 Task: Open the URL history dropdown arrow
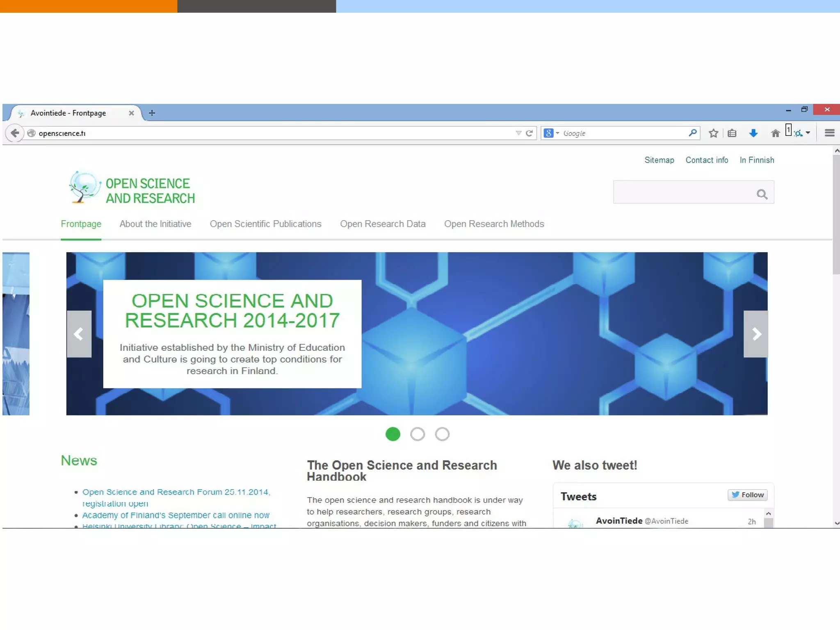coord(518,133)
